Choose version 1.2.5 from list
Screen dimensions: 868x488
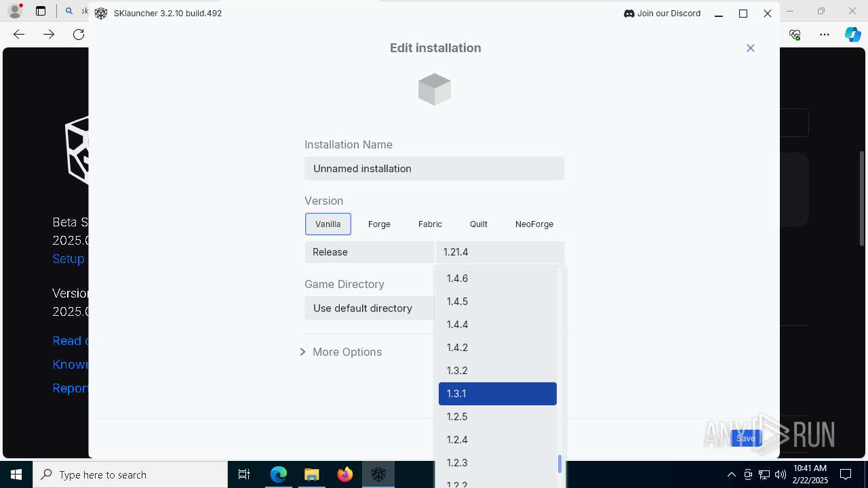coord(498,417)
